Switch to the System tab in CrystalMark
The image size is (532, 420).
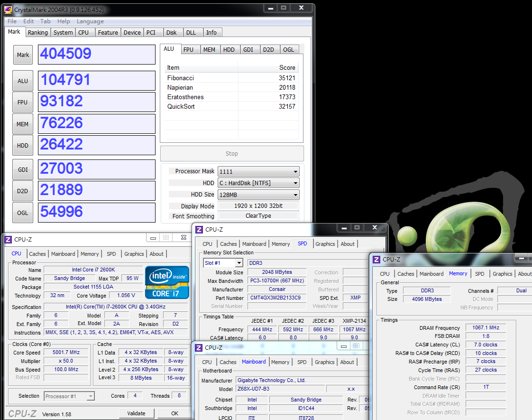(63, 33)
